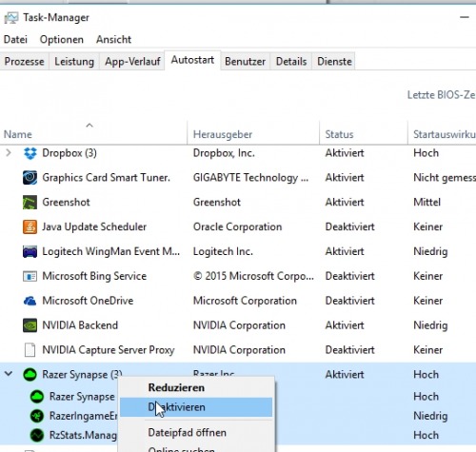This screenshot has height=452, width=476.
Task: Click Oracle Corporation publisher cell
Action: click(x=237, y=227)
